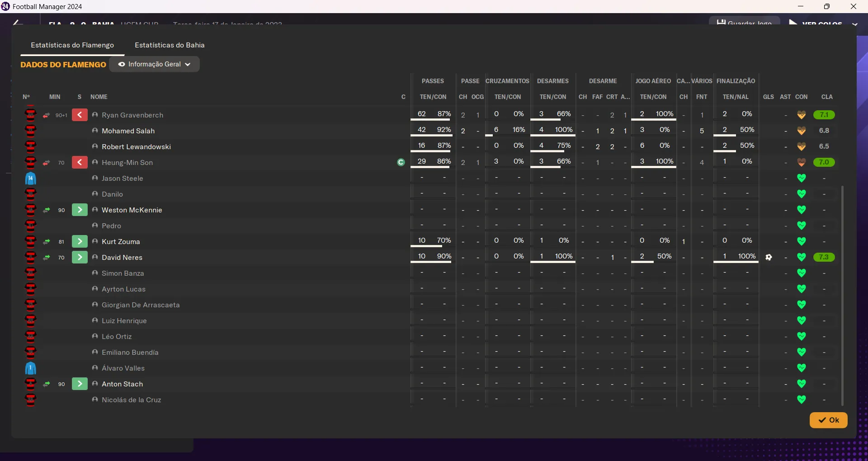
Task: Sort by Nº shirt number column
Action: click(26, 97)
